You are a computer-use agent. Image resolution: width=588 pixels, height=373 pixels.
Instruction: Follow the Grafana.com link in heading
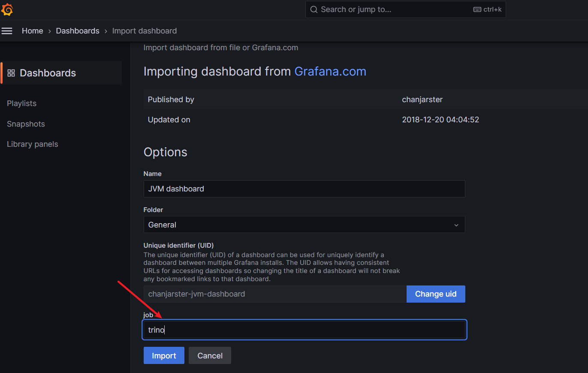330,71
